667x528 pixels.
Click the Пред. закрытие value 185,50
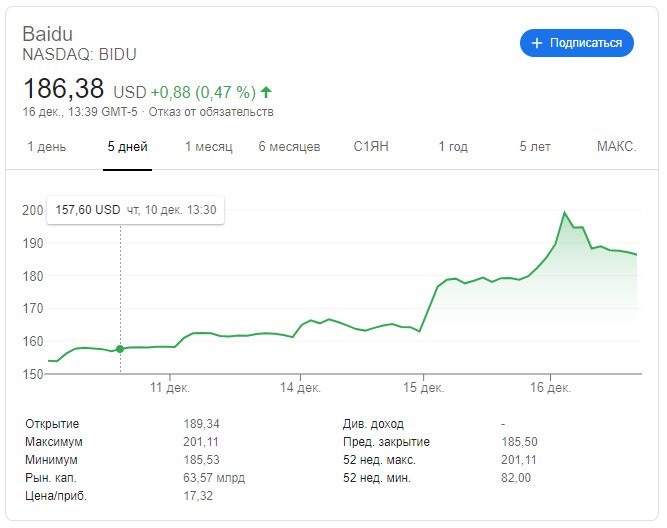(x=519, y=442)
